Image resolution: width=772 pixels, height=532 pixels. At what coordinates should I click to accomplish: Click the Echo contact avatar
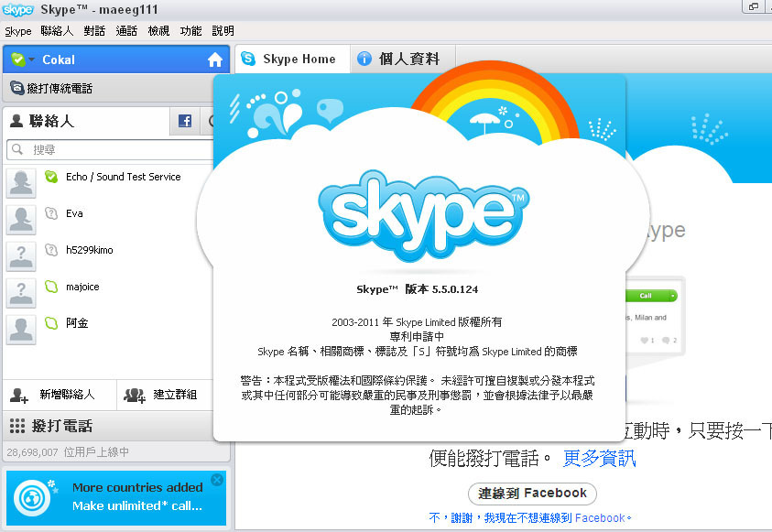pyautogui.click(x=21, y=183)
